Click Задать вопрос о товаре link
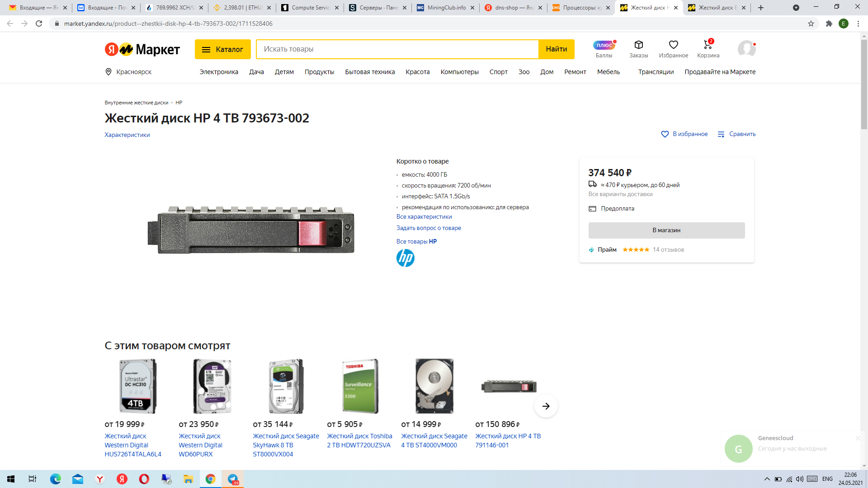 pos(429,228)
